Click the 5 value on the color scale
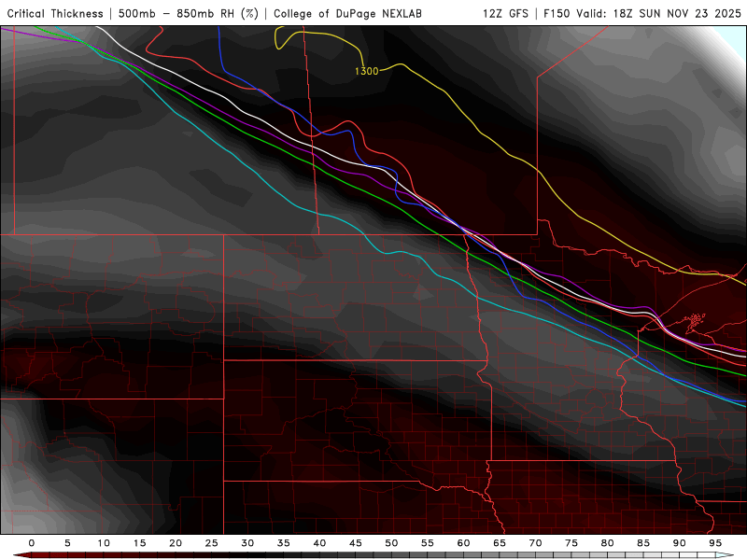This screenshot has width=747, height=560. tap(67, 543)
